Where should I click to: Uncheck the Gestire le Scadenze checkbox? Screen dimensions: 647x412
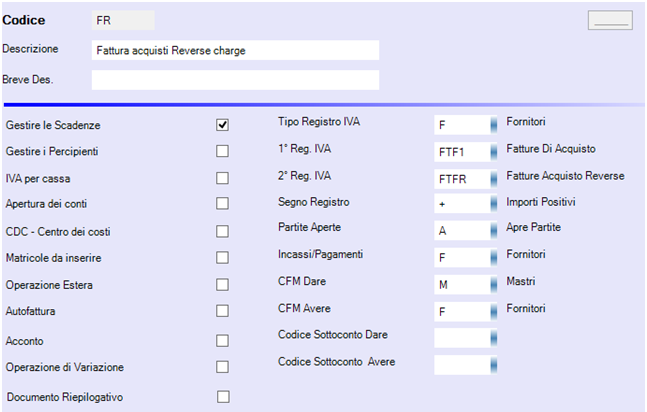pyautogui.click(x=222, y=125)
